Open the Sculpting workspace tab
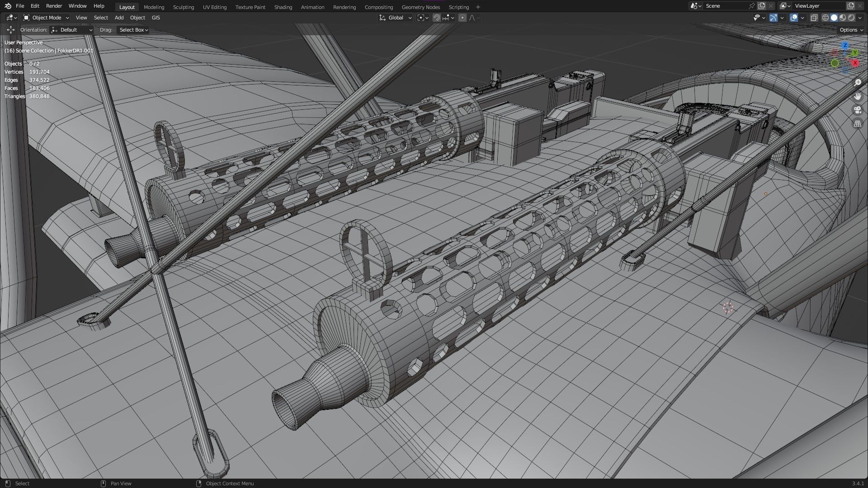Image resolution: width=868 pixels, height=488 pixels. click(183, 7)
